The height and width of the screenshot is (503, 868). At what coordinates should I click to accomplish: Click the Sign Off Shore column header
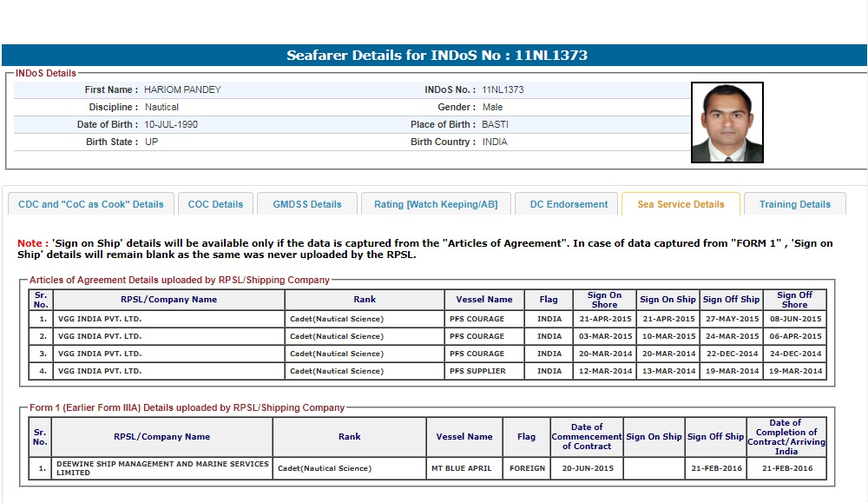point(793,300)
